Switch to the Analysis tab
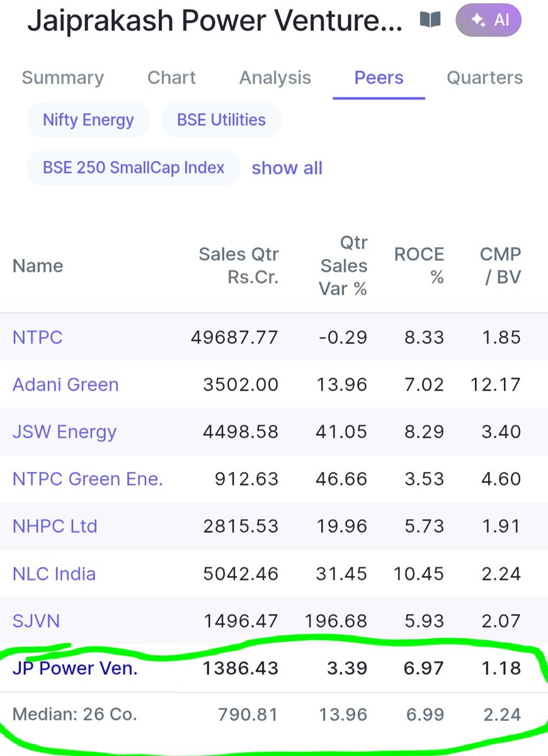Image resolution: width=548 pixels, height=756 pixels. point(275,77)
